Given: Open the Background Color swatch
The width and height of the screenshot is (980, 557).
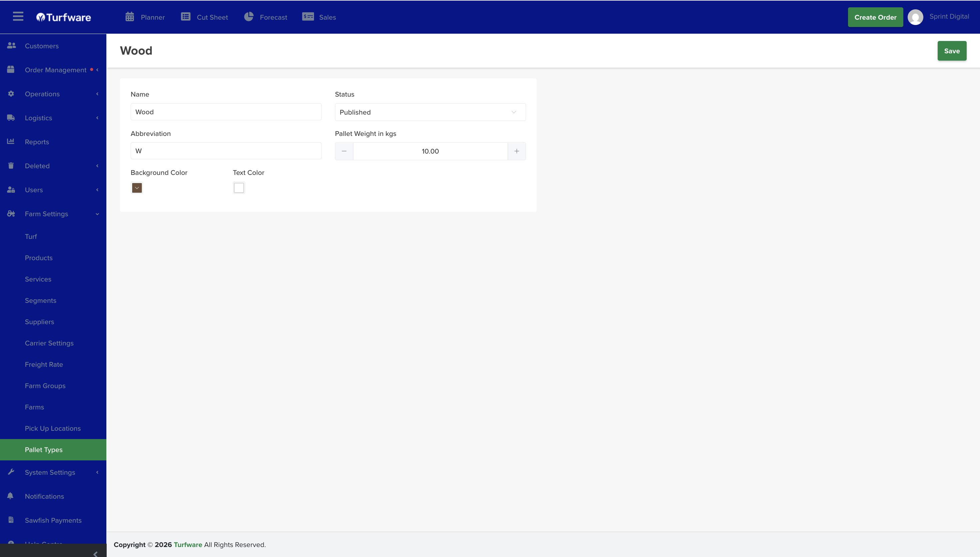Looking at the screenshot, I should tap(137, 188).
